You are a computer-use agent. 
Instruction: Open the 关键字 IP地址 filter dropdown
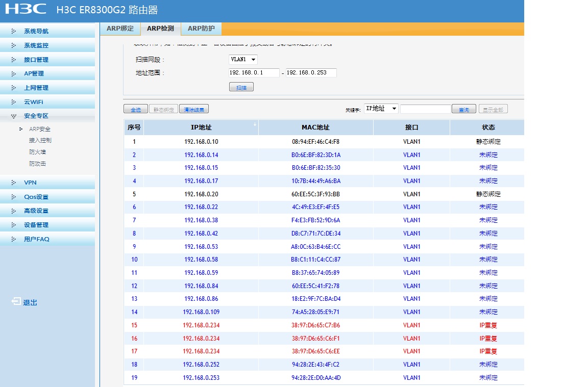(x=380, y=109)
